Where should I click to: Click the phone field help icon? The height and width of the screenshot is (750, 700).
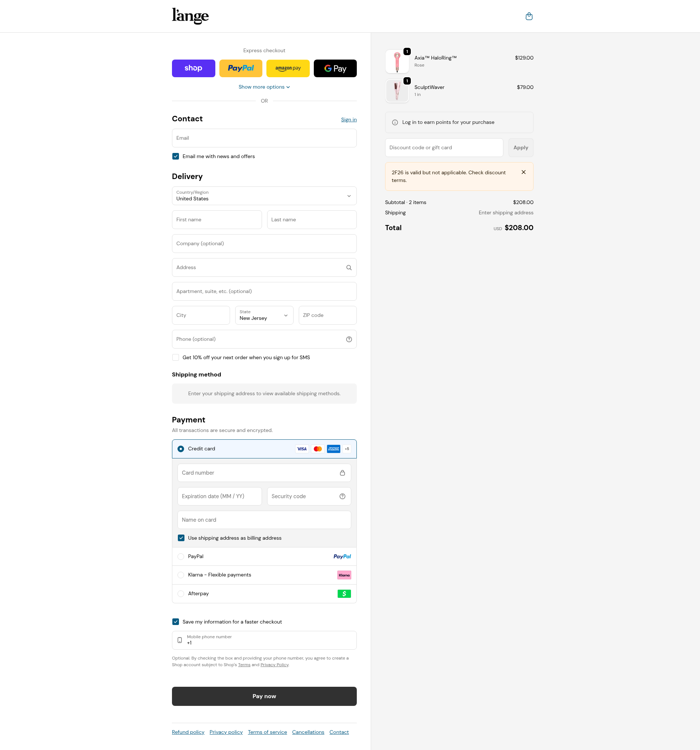click(x=349, y=339)
